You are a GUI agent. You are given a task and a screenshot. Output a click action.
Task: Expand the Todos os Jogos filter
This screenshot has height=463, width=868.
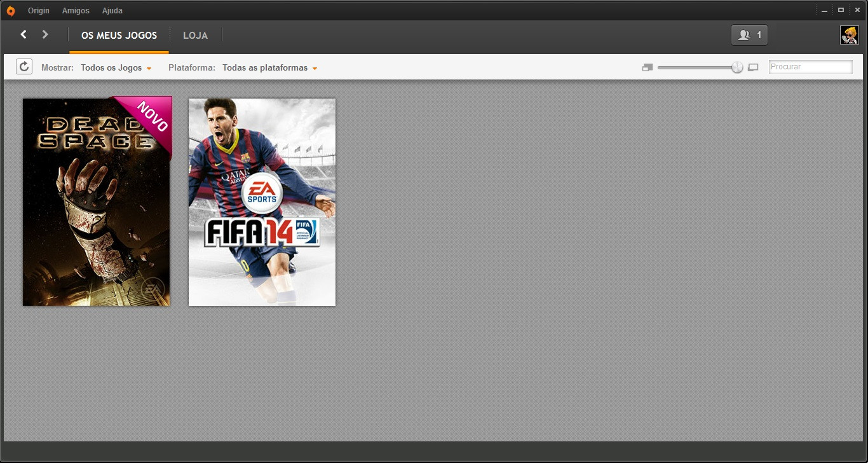click(x=116, y=67)
